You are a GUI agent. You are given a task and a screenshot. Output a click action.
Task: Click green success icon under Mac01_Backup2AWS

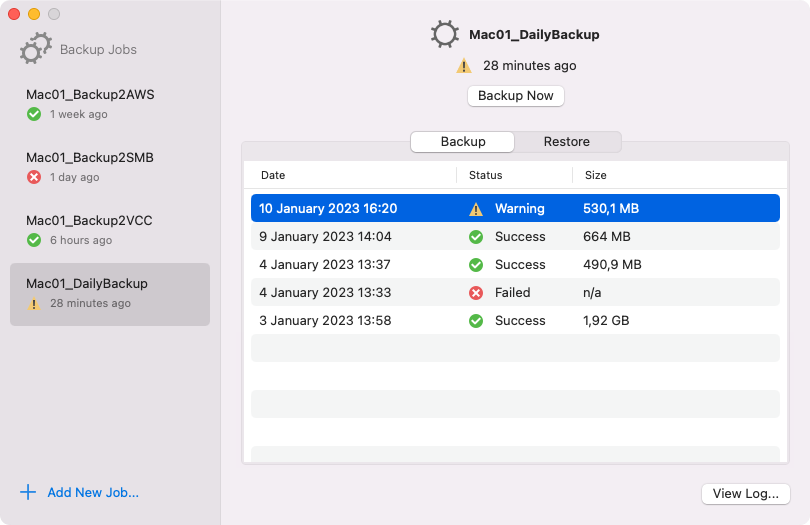point(34,114)
